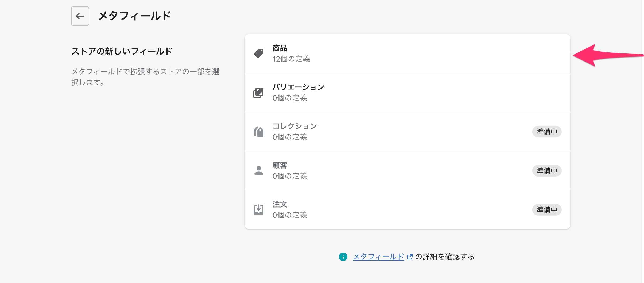The height and width of the screenshot is (283, 644).
Task: Click the 12個の定義 count text
Action: [x=291, y=59]
